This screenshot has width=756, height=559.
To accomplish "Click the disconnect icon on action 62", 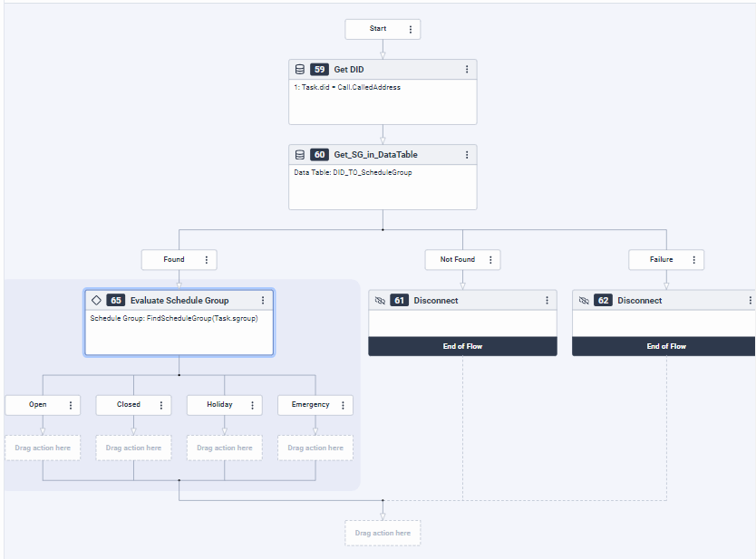I will pos(584,301).
